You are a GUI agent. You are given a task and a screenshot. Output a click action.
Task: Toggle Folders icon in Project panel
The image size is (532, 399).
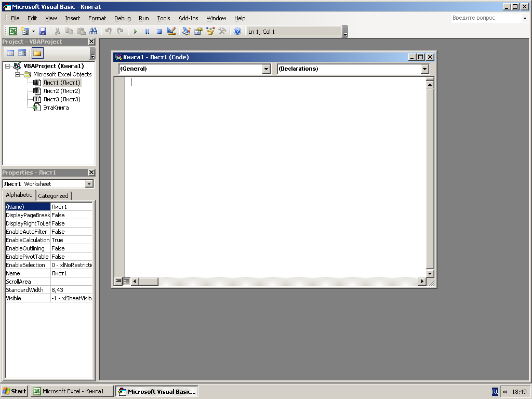coord(37,53)
